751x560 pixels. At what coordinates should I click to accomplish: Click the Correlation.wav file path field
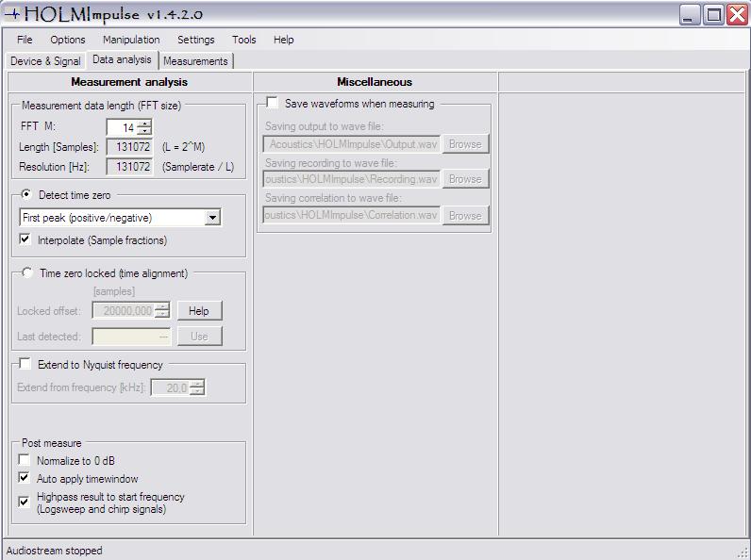pyautogui.click(x=352, y=215)
